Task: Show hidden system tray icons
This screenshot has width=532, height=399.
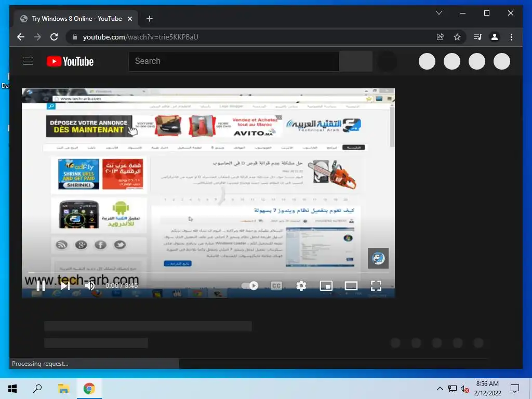Action: [x=440, y=389]
